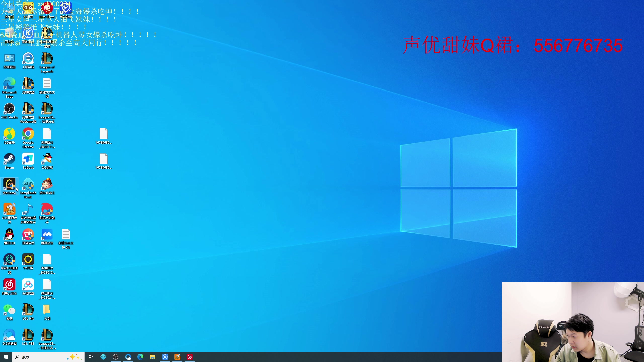This screenshot has width=644, height=362.
Task: Click the Google Chrome desktop icon
Action: tap(28, 134)
